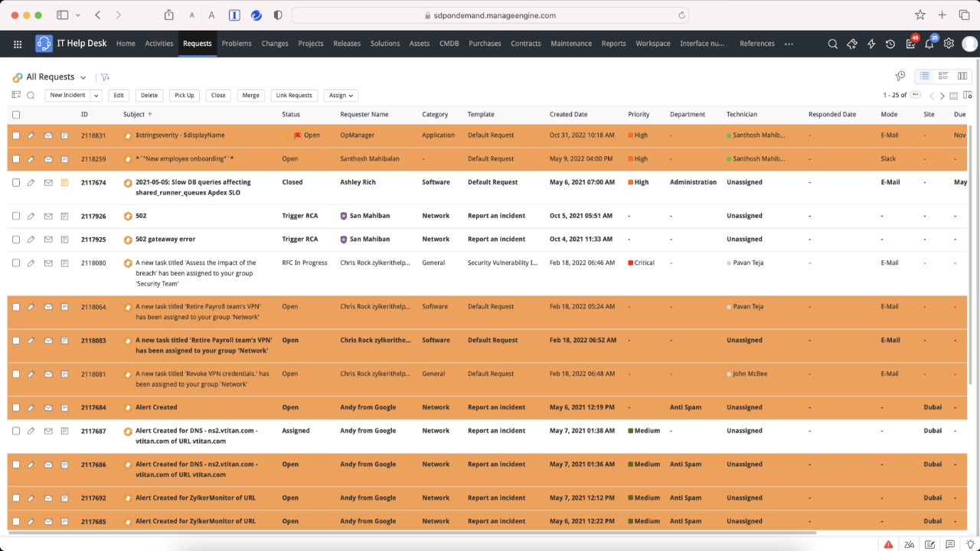Switch to detailed list view
Screen dimensions: 980x551
point(943,76)
